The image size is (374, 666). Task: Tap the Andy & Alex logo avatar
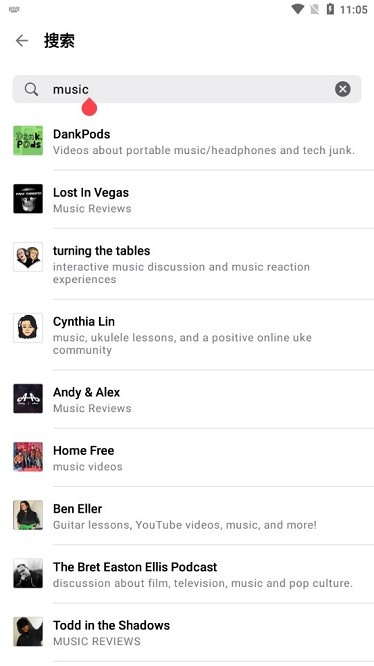tap(28, 399)
